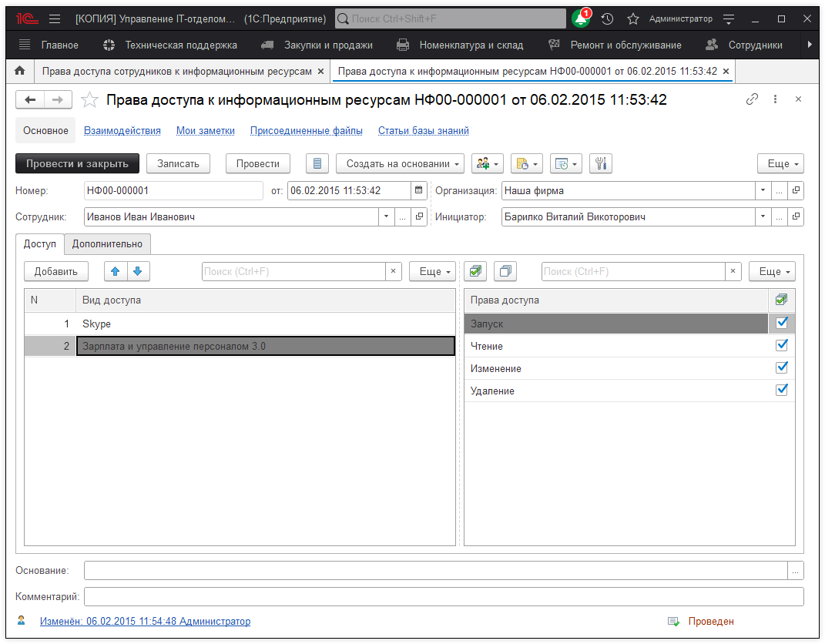This screenshot has height=644, width=825.
Task: Expand the Сотрудник field dropdown list
Action: pyautogui.click(x=386, y=217)
